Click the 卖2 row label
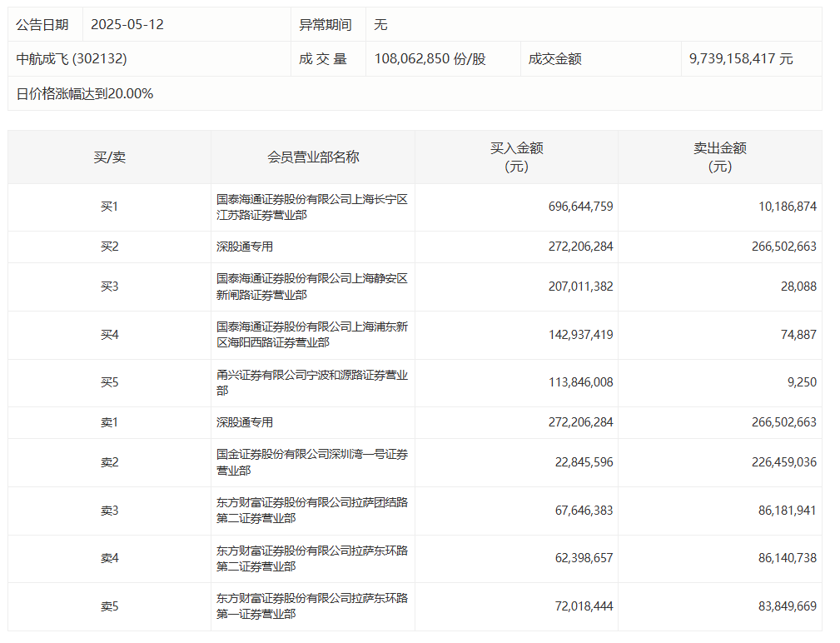The height and width of the screenshot is (643, 840). (x=109, y=462)
